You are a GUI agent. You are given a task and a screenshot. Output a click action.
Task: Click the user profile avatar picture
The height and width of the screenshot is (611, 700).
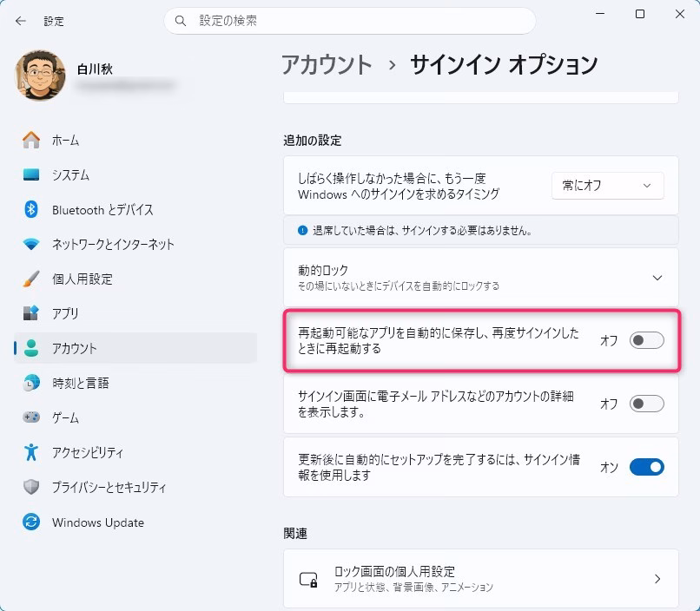click(x=40, y=76)
